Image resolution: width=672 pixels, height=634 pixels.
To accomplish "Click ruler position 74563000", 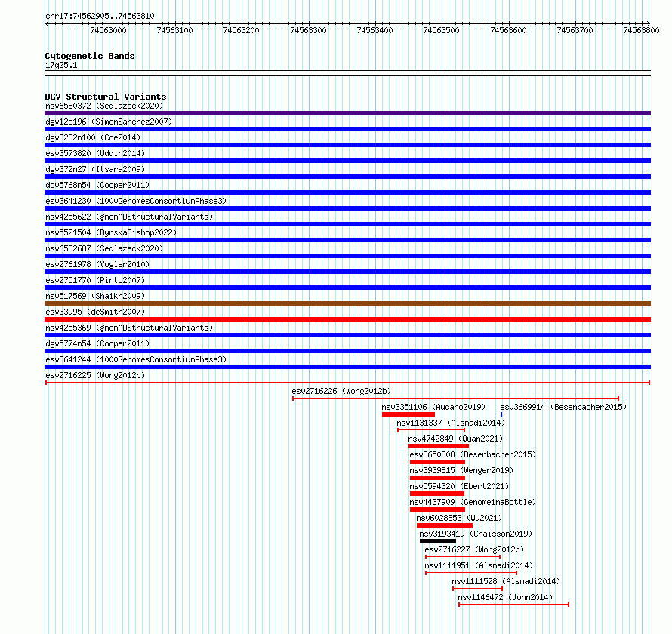I will click(x=109, y=30).
